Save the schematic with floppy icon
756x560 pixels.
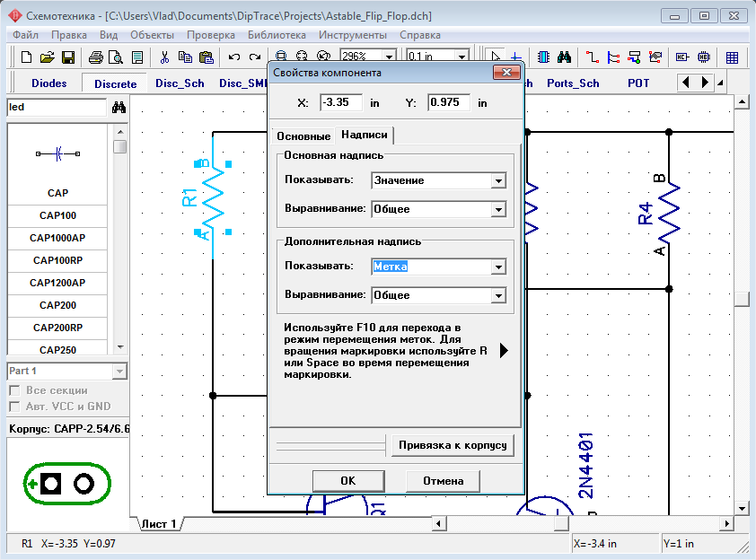coord(68,57)
